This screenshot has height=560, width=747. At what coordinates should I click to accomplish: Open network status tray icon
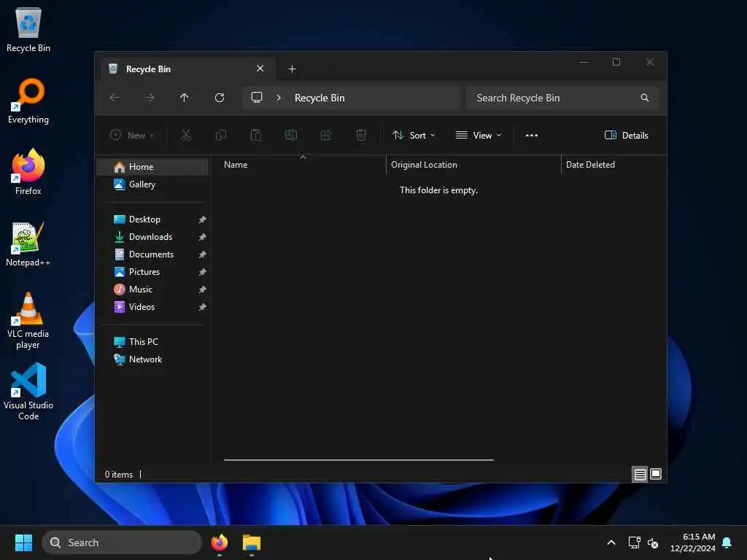click(x=634, y=542)
